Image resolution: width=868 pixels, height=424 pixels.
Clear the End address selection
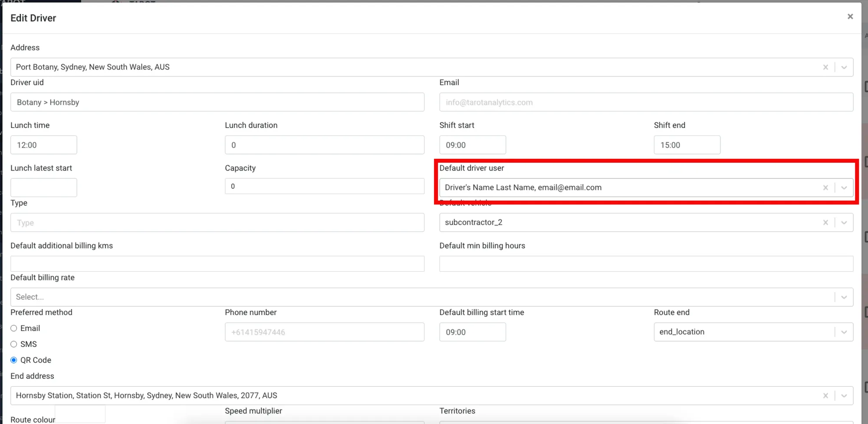(825, 396)
